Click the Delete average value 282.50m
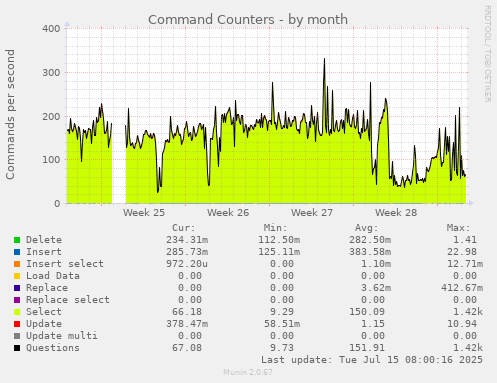Viewport: 497px width, 383px height. coord(370,240)
